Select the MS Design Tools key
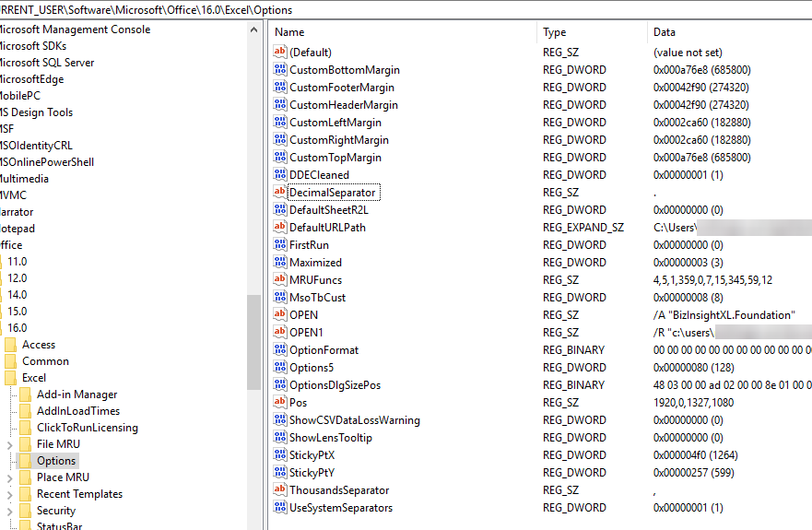The width and height of the screenshot is (812, 530). coord(36,112)
